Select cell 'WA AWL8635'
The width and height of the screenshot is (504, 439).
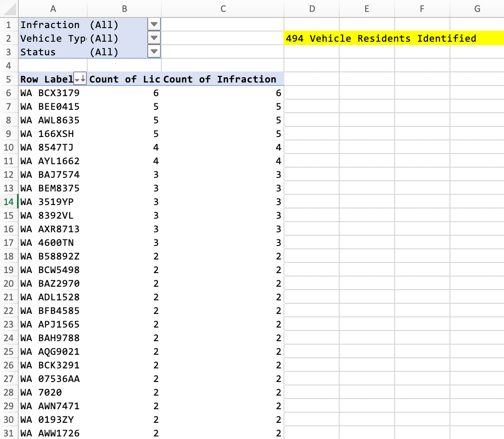pos(53,120)
